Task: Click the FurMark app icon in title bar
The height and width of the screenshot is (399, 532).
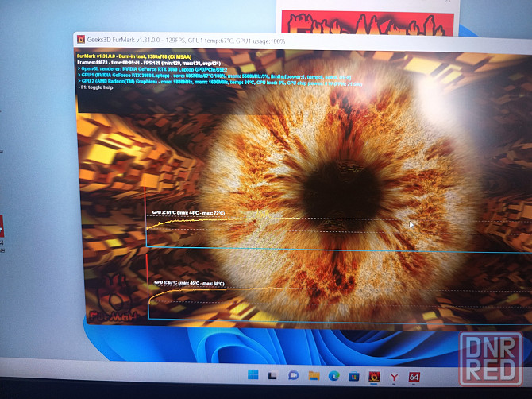Action: click(81, 40)
